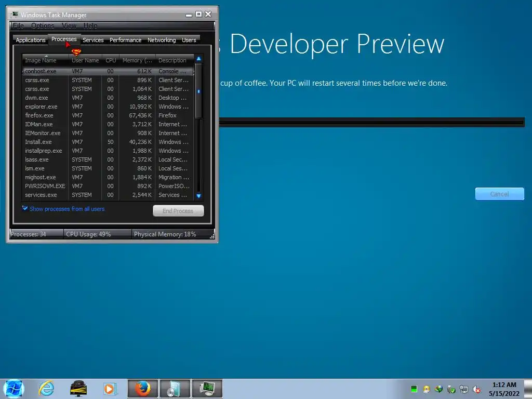Screen dimensions: 532x399
Task: Select the firefox.exe process
Action: click(108, 115)
